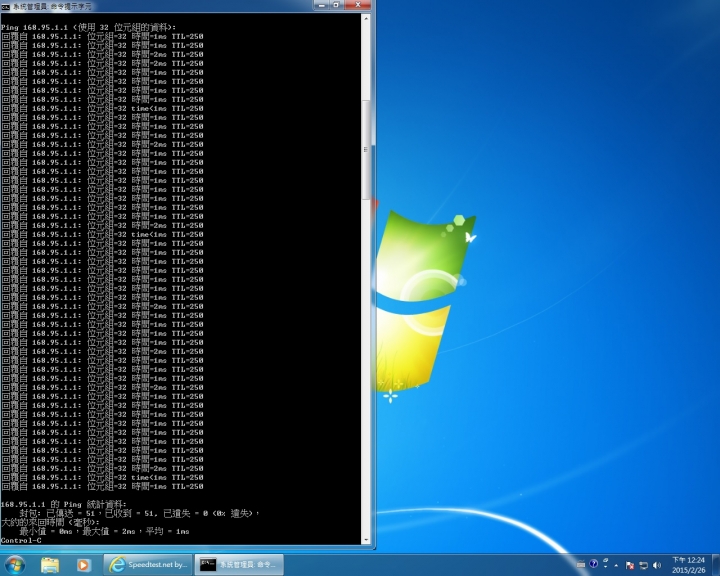The image size is (720, 576).
Task: Click the '168.95.1.1 的 Ping 統計資料' line
Action: [x=63, y=504]
